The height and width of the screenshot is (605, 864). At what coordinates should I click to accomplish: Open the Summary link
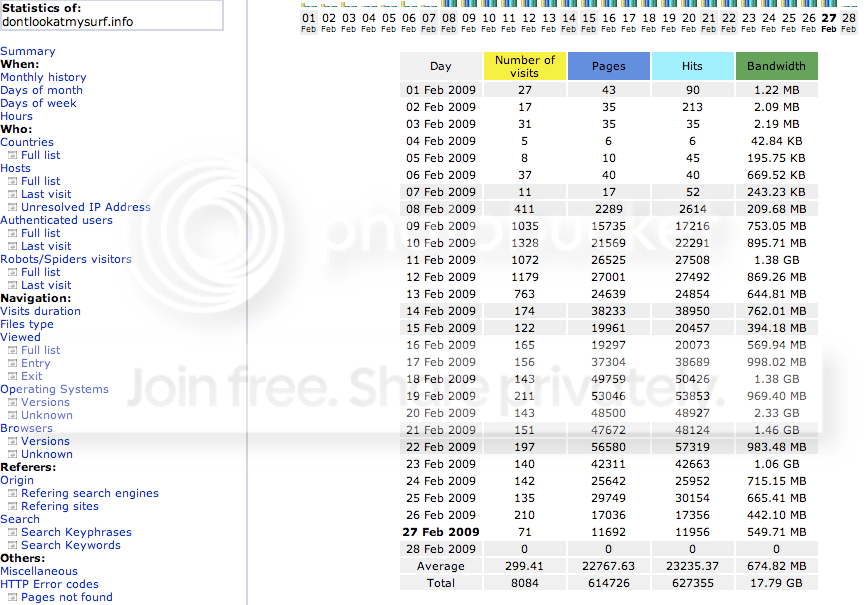[28, 51]
